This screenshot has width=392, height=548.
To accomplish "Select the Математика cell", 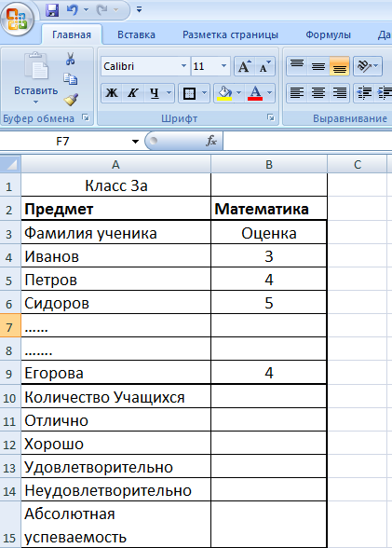I will 269,209.
